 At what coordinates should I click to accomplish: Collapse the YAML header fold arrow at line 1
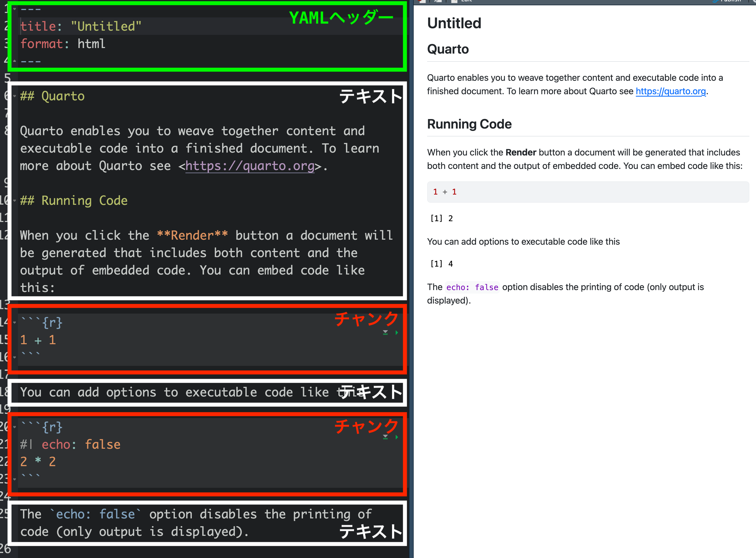click(15, 9)
